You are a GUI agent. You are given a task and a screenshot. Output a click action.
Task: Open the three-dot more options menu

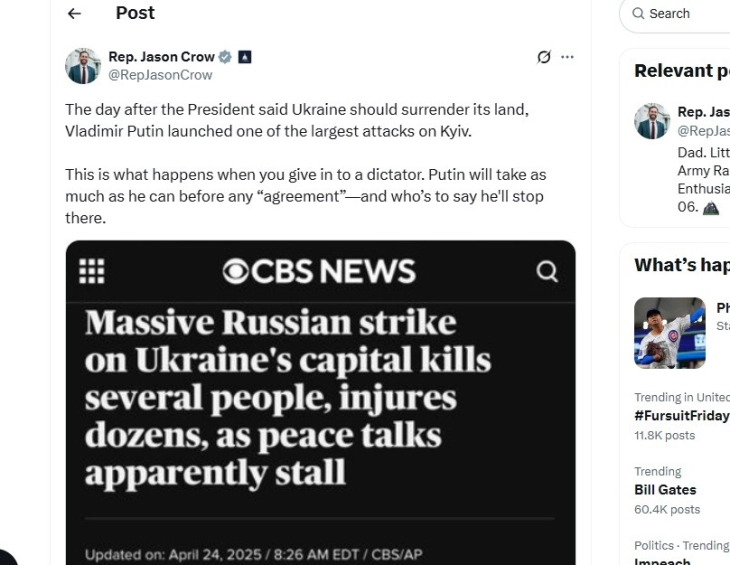(568, 57)
